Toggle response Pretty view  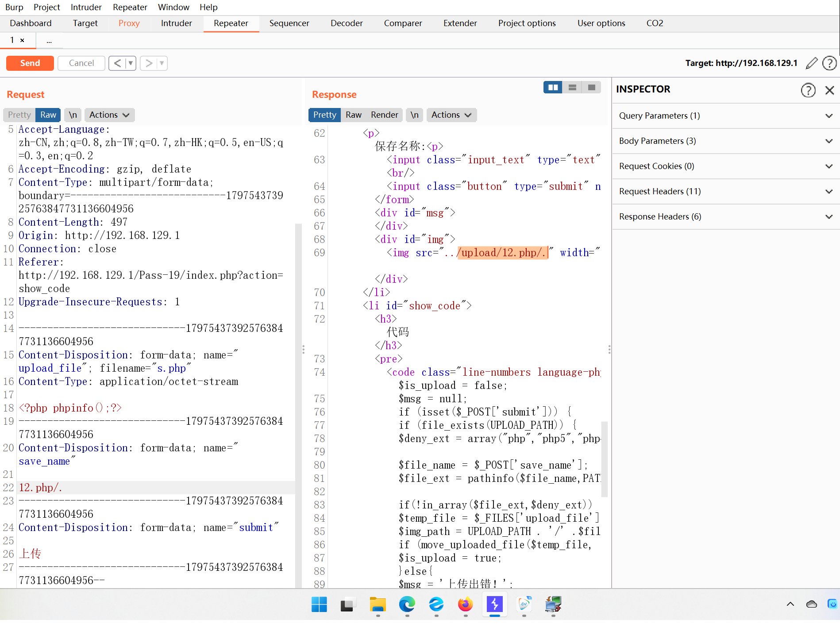(325, 115)
